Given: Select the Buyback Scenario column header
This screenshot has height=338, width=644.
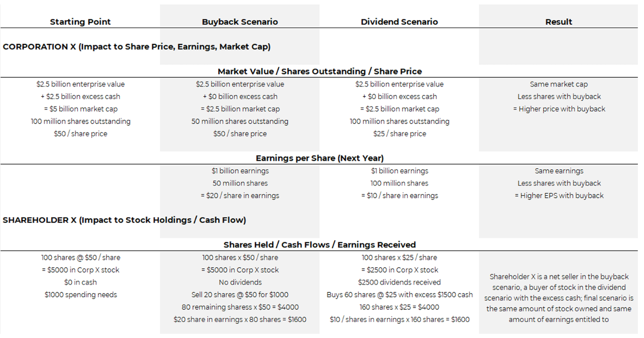Looking at the screenshot, I should click(x=240, y=22).
